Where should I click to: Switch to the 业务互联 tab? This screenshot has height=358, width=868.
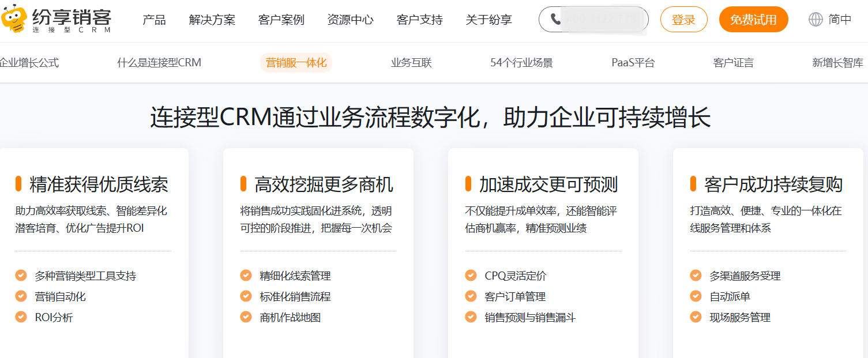pyautogui.click(x=411, y=63)
